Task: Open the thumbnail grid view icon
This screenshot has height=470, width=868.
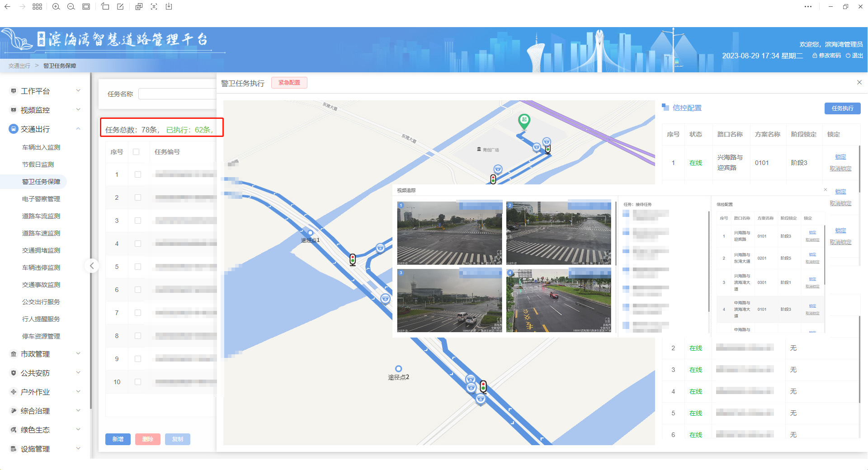Action: 38,7
